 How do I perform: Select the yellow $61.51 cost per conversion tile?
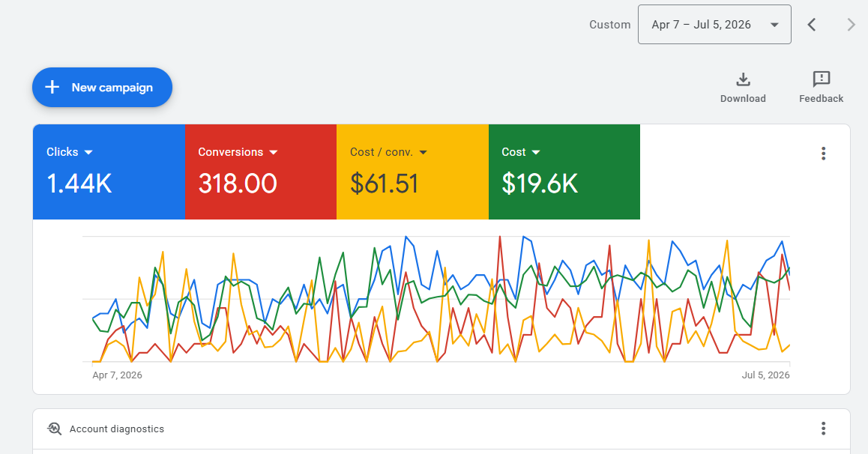412,172
